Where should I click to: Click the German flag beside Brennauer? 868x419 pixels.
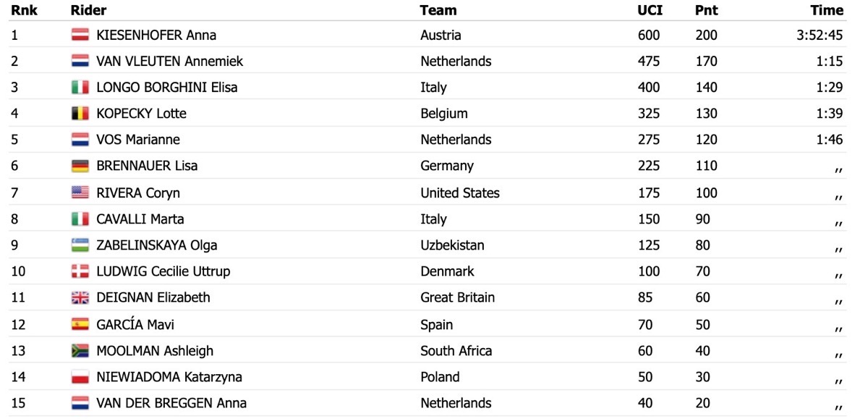80,166
